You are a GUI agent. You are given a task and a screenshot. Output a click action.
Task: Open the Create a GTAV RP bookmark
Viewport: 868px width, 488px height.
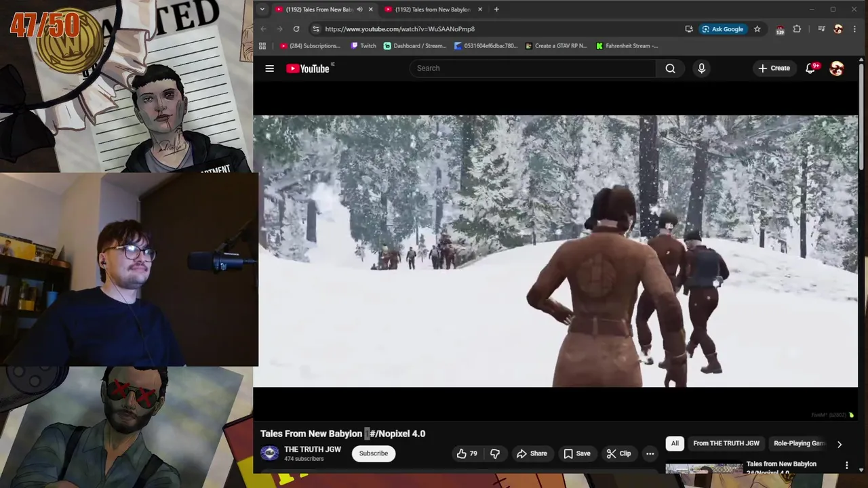tap(557, 46)
